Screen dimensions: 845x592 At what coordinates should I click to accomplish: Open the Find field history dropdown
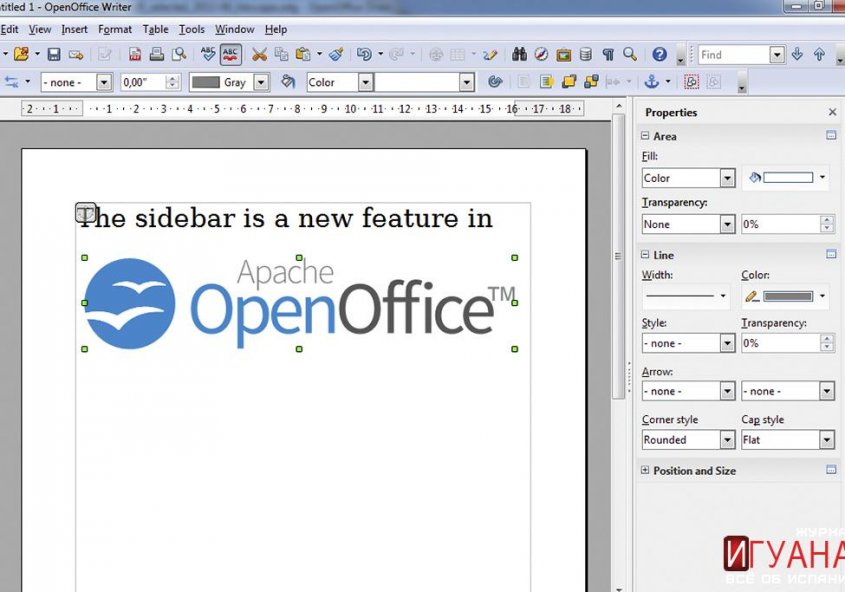point(777,55)
